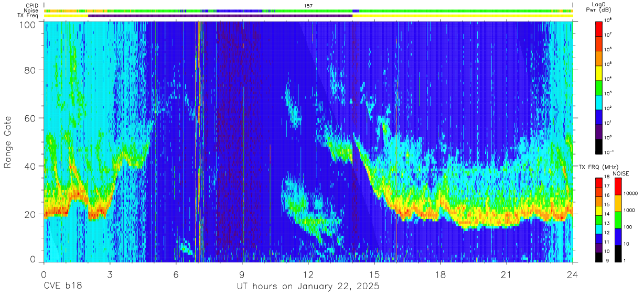Click the x-axis tick label '18'

click(441, 274)
